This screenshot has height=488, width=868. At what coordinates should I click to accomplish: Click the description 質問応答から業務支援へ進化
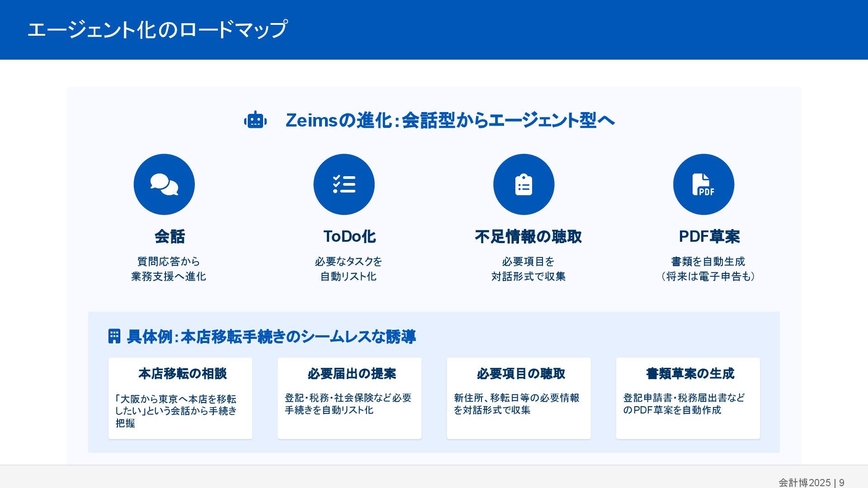(169, 269)
